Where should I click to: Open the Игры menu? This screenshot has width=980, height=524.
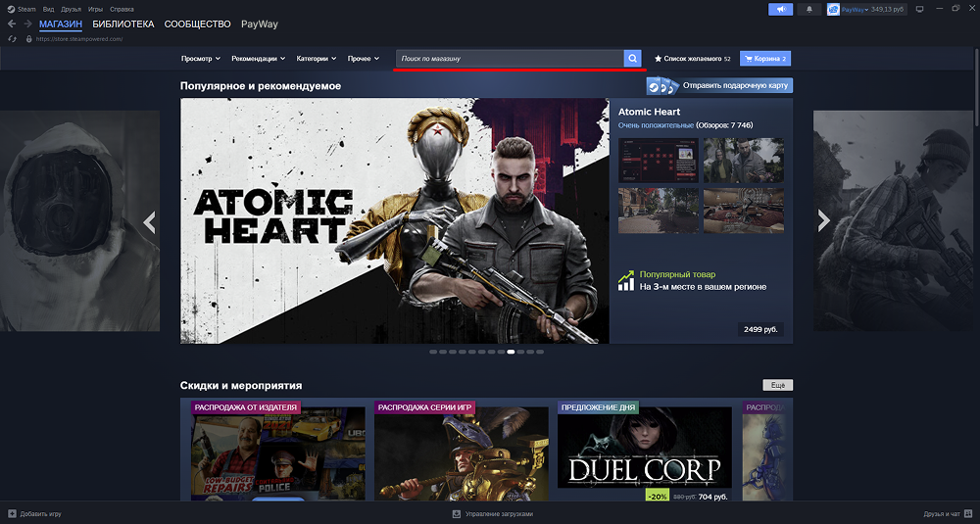96,10
